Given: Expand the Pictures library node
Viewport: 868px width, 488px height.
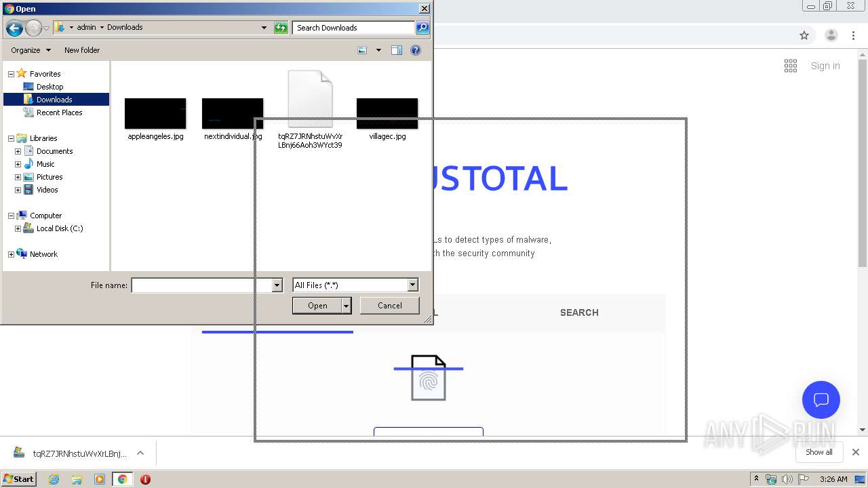Looking at the screenshot, I should coord(18,177).
